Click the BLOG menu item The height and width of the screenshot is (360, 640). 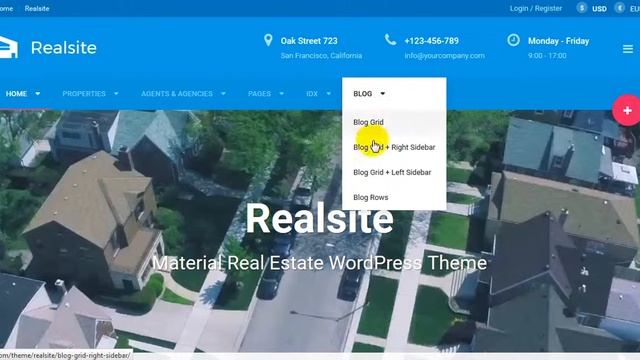tap(362, 94)
